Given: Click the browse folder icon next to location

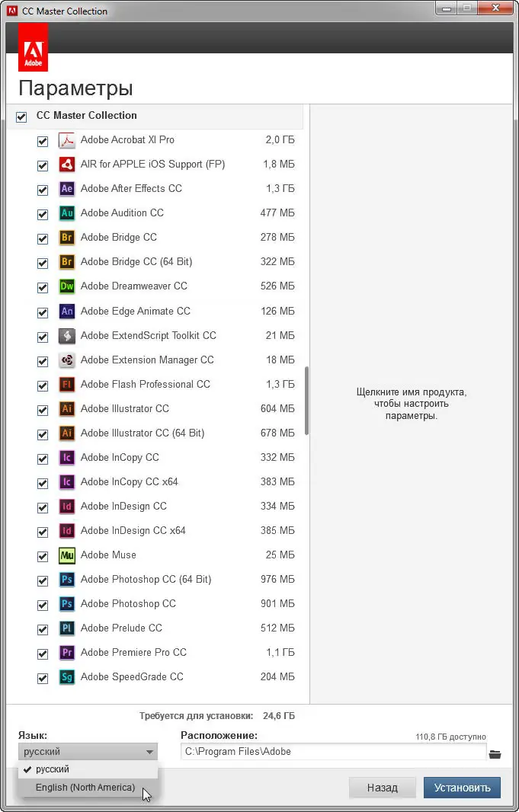Looking at the screenshot, I should [x=495, y=754].
